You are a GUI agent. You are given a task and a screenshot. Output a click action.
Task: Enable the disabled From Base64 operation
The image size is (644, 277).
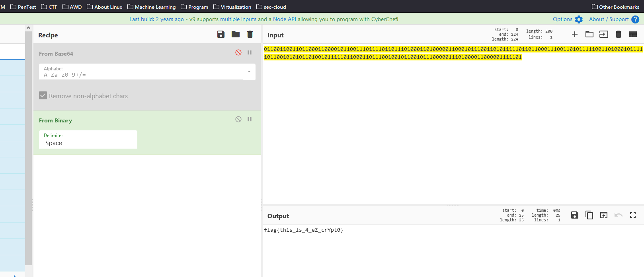[238, 52]
